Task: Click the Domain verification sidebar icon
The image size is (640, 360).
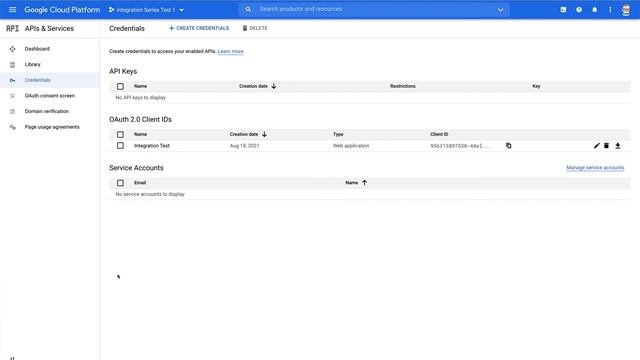Action: pos(12,111)
